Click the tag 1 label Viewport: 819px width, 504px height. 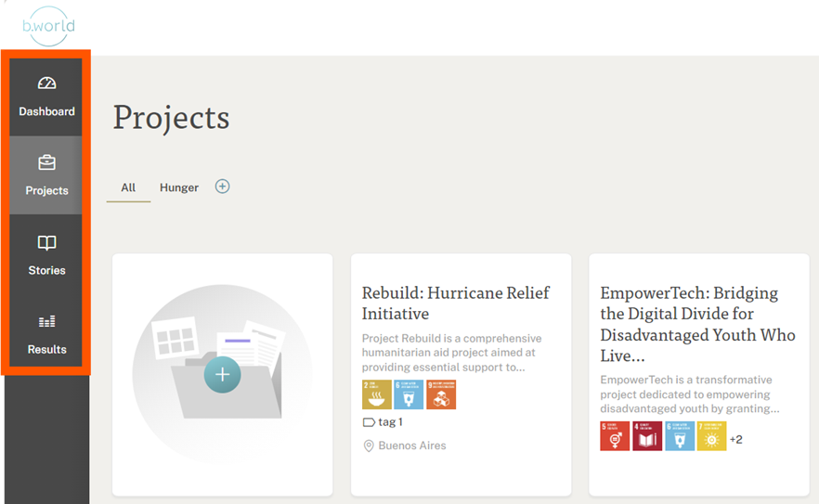pyautogui.click(x=383, y=422)
